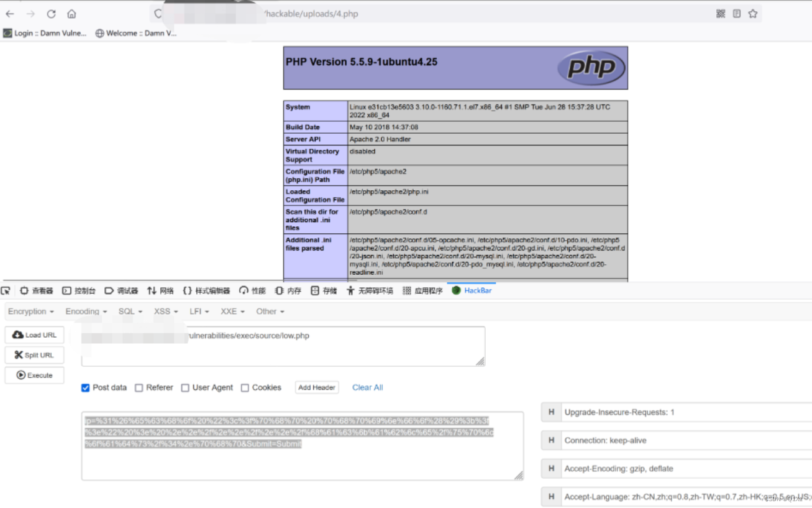Open the 性能 Performance devtools tab
This screenshot has height=508, width=812.
pyautogui.click(x=252, y=291)
